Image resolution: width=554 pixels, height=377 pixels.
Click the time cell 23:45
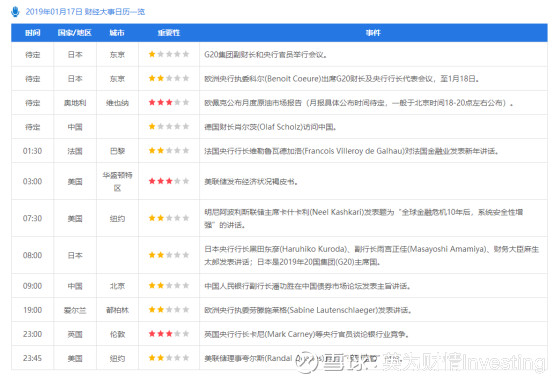click(x=33, y=358)
